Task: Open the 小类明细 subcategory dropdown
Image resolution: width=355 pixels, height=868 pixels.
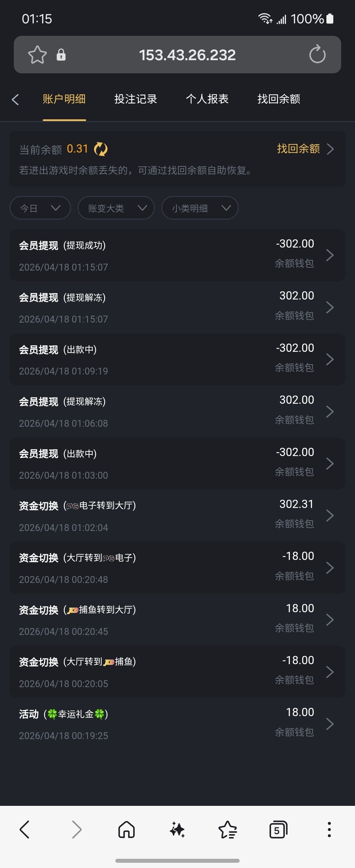Action: [x=200, y=208]
